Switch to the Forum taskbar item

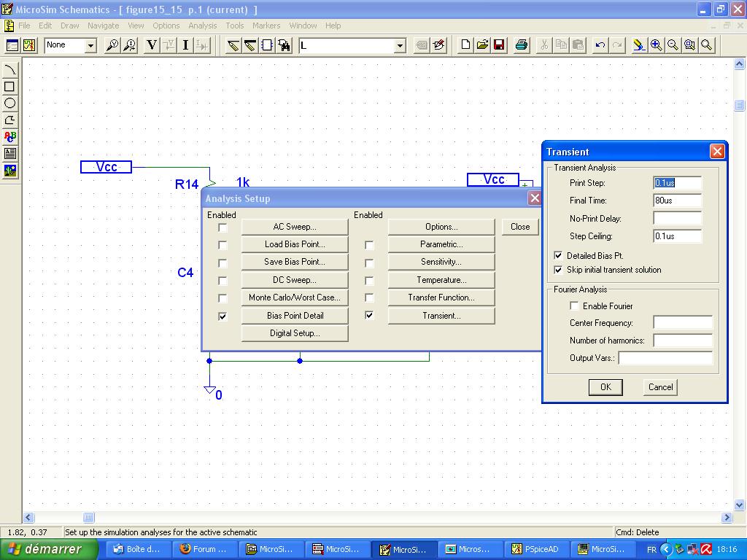pos(204,550)
